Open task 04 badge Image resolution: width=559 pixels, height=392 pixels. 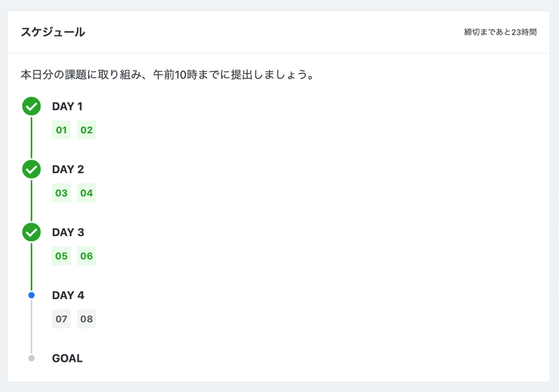[x=87, y=193]
